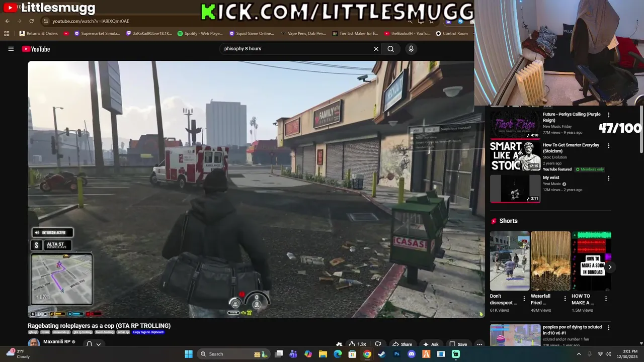Pause the GTA RP video player
The width and height of the screenshot is (644, 362).
tap(256, 189)
